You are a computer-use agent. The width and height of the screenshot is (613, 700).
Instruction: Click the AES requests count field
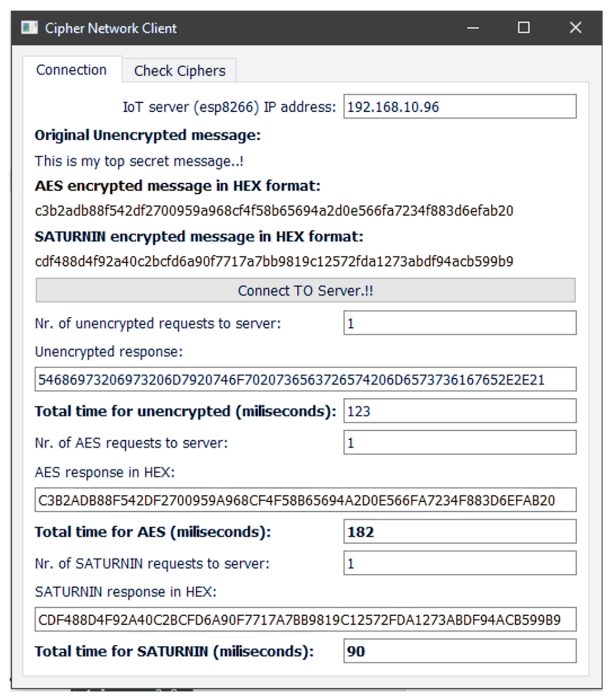tap(459, 443)
